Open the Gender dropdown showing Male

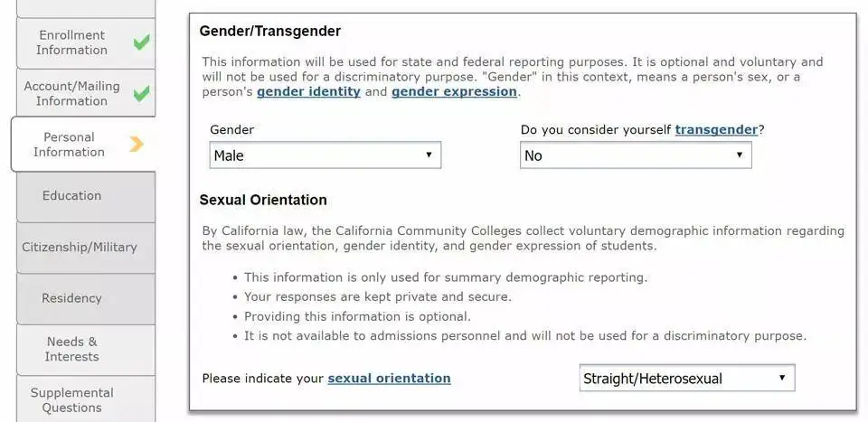click(325, 155)
